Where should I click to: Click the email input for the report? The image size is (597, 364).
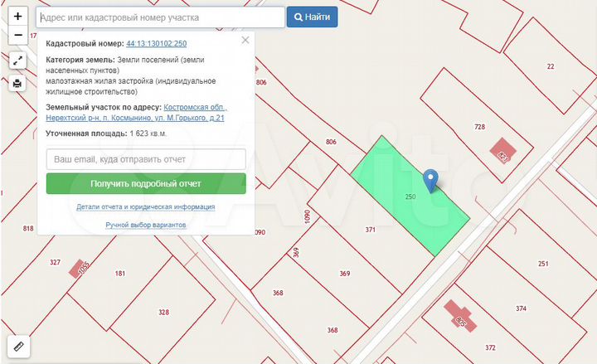click(146, 158)
